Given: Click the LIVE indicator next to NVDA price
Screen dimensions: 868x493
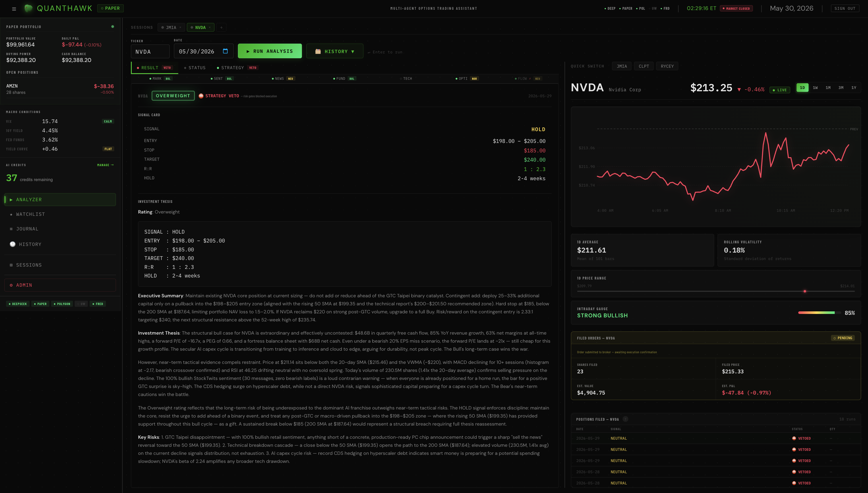Looking at the screenshot, I should click(x=780, y=90).
